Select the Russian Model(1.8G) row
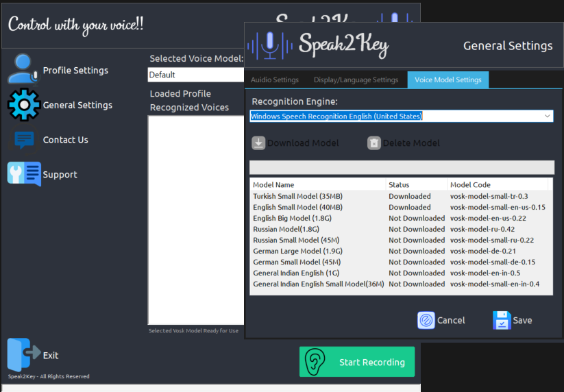The width and height of the screenshot is (564, 392). point(401,229)
